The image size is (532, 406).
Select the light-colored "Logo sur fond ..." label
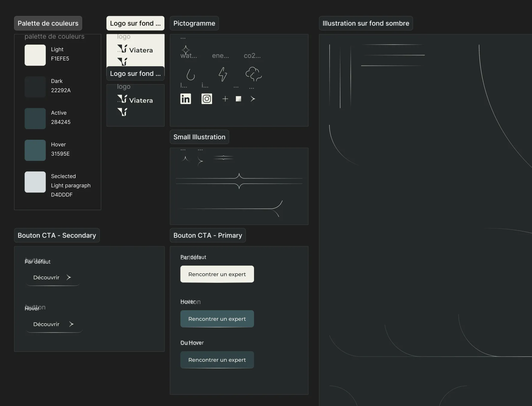(x=135, y=23)
